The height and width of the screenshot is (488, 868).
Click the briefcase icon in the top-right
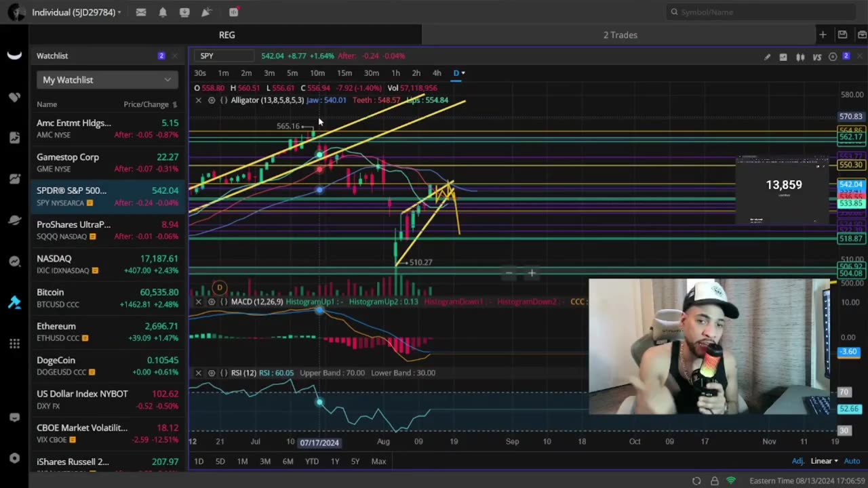click(x=862, y=35)
